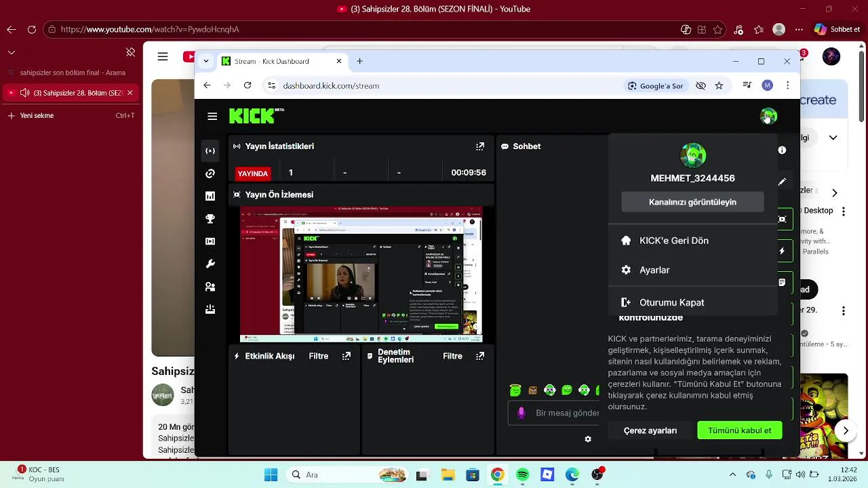Click the Kanalınızı görüntüleyin button

coord(692,202)
